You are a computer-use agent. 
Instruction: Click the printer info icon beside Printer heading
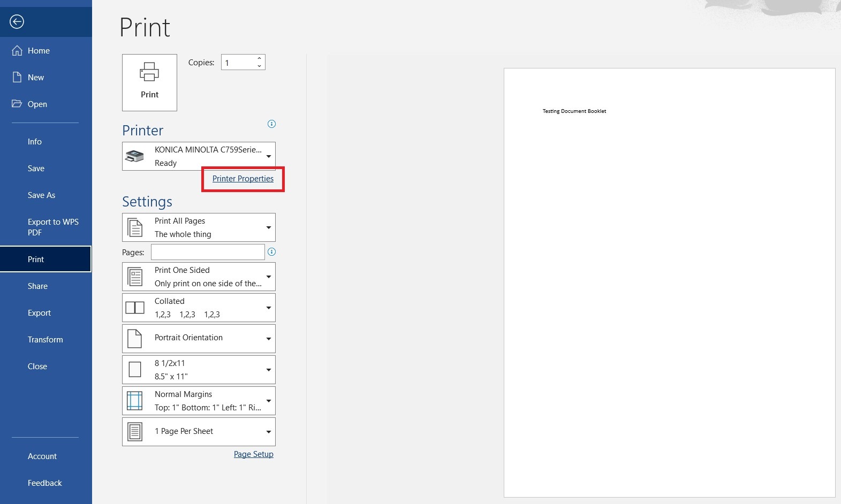point(271,124)
